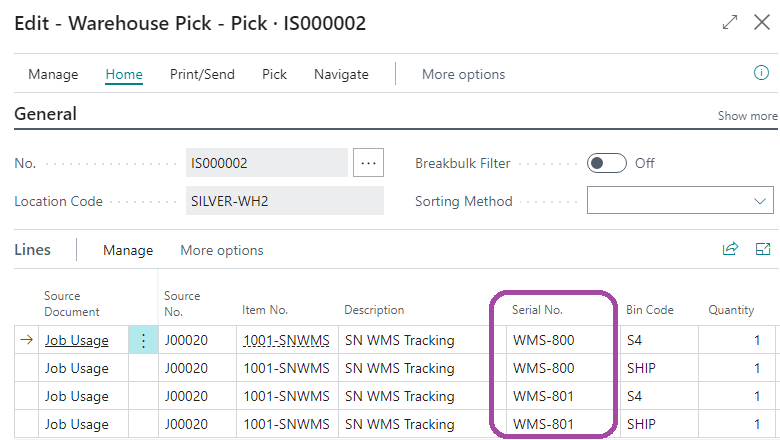Select the WMS-801 serial number cell with bin S4
The height and width of the screenshot is (440, 780).
coord(543,396)
